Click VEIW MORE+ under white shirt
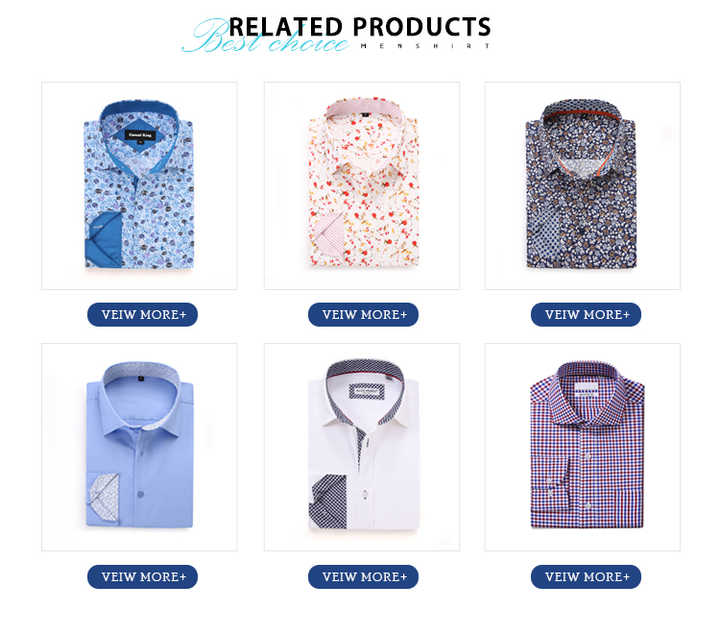Image resolution: width=720 pixels, height=634 pixels. [363, 577]
